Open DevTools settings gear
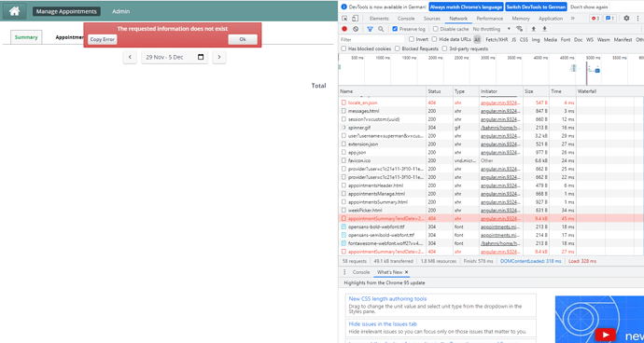This screenshot has width=644, height=343. click(x=626, y=19)
